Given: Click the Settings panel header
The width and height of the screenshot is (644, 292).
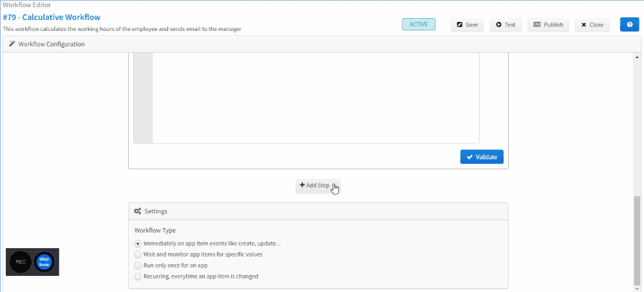Looking at the screenshot, I should (318, 211).
